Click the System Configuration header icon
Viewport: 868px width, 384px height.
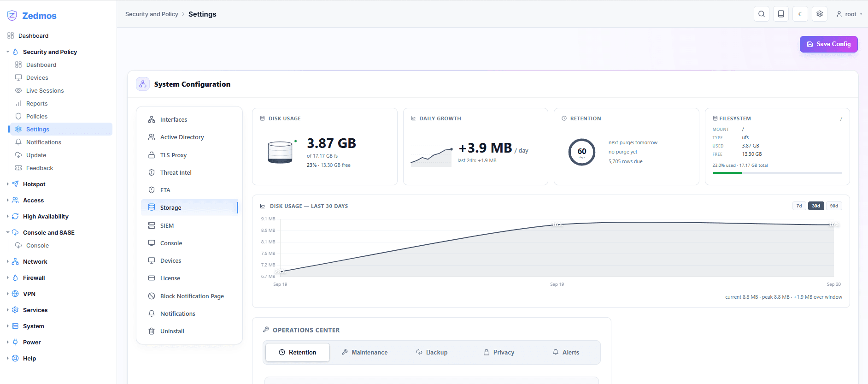click(x=143, y=84)
